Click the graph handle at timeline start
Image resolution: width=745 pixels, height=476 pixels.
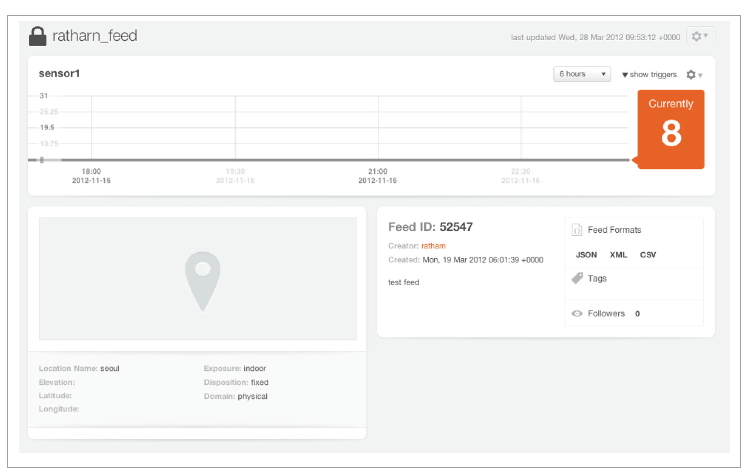pyautogui.click(x=41, y=160)
